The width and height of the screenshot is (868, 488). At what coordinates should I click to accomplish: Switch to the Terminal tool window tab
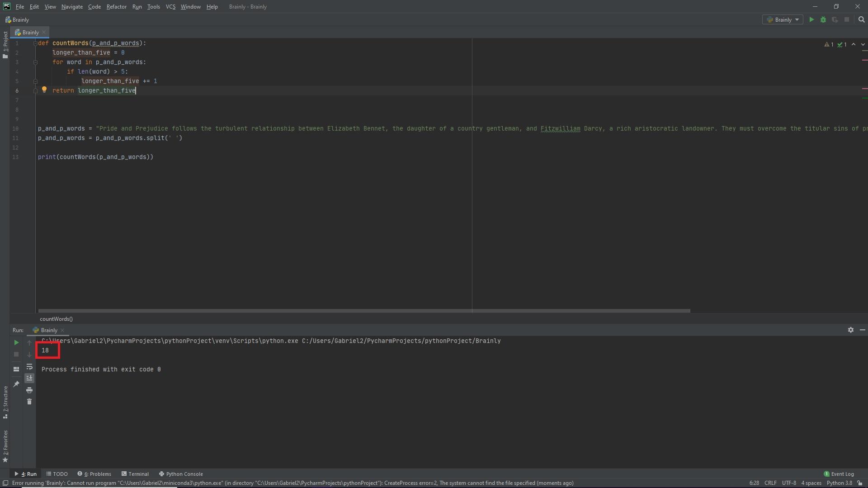(x=135, y=474)
